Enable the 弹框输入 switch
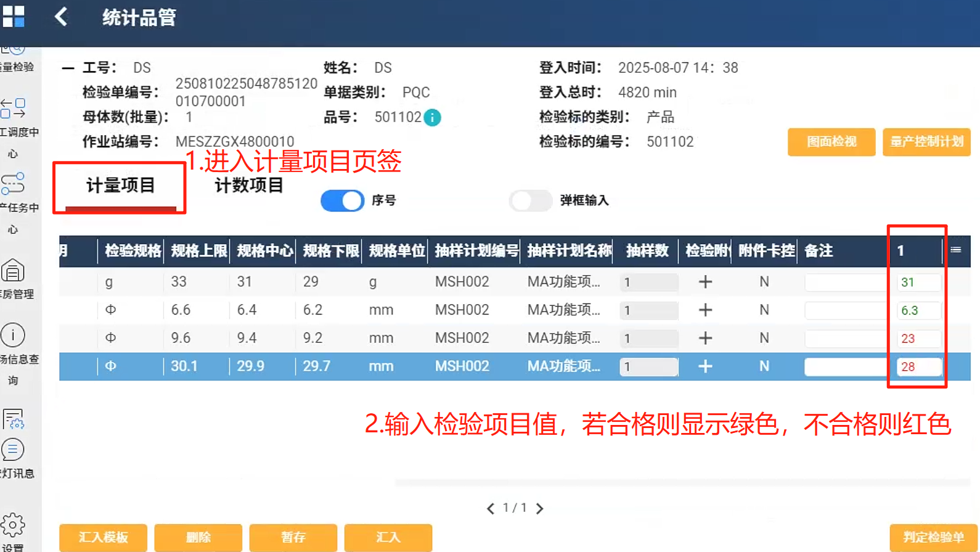Image resolution: width=980 pixels, height=552 pixels. [530, 200]
